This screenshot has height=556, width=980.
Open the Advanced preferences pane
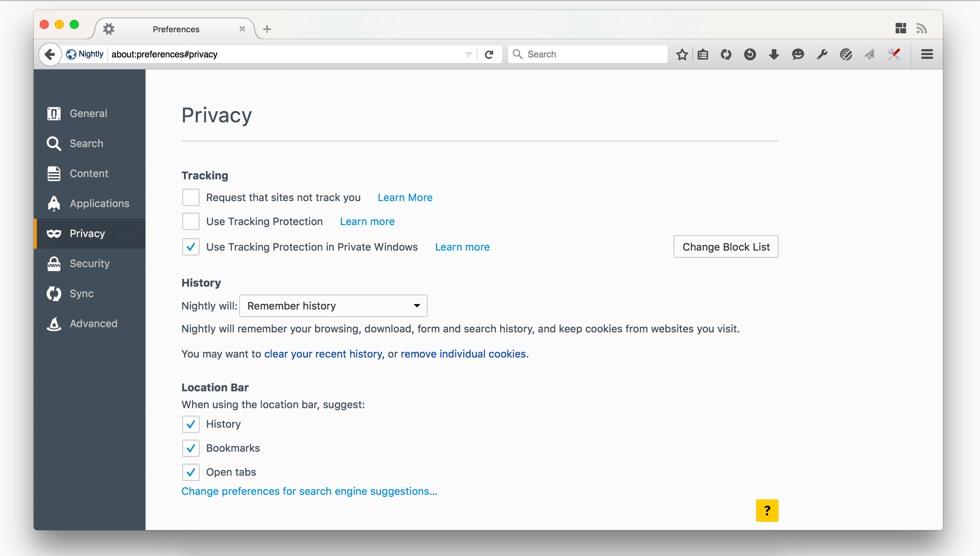(93, 323)
